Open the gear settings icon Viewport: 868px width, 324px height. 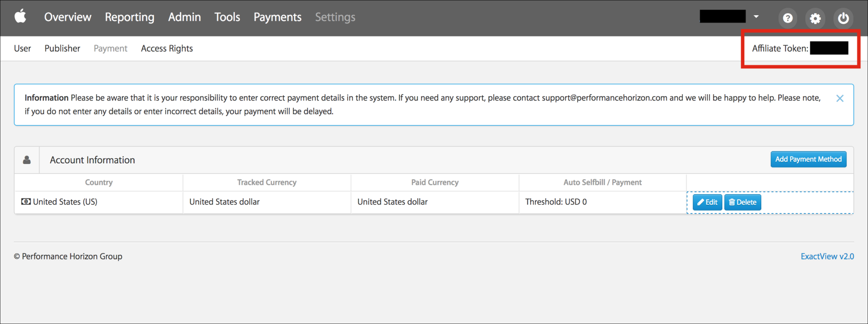(815, 18)
